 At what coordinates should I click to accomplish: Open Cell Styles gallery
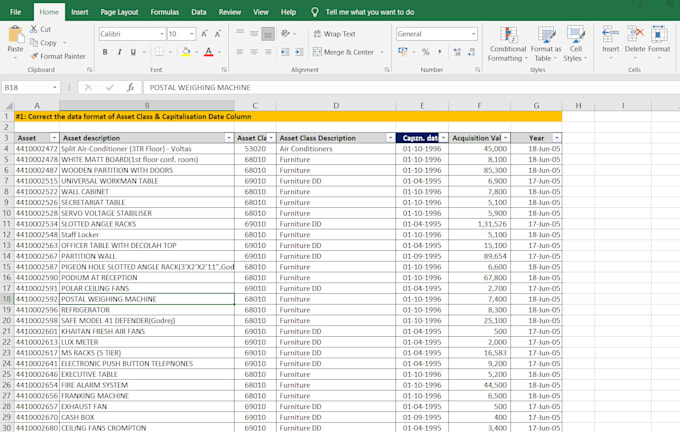coord(575,44)
